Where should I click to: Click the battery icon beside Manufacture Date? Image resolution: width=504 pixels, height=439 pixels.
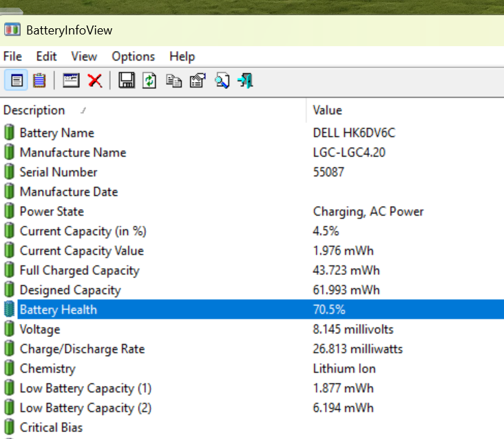10,192
